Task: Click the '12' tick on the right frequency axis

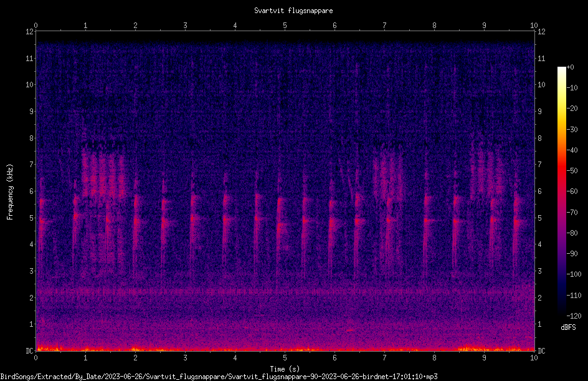Action: 541,32
